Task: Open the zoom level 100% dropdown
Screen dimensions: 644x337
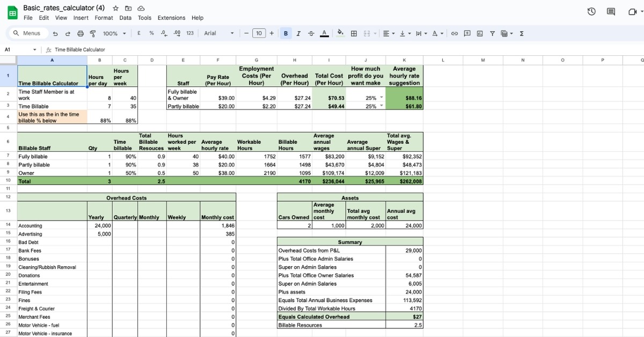Action: click(114, 33)
